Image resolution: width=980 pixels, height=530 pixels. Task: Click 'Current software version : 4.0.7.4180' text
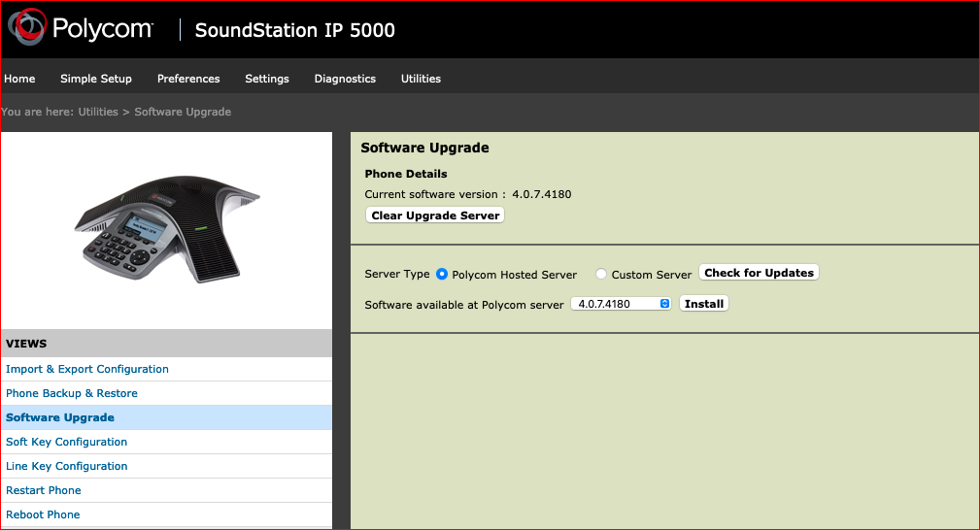(467, 194)
